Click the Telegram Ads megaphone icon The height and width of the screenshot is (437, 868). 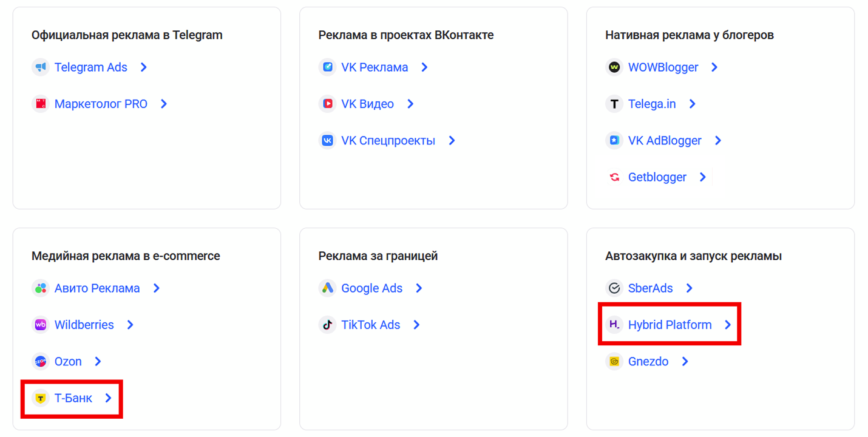pos(41,67)
